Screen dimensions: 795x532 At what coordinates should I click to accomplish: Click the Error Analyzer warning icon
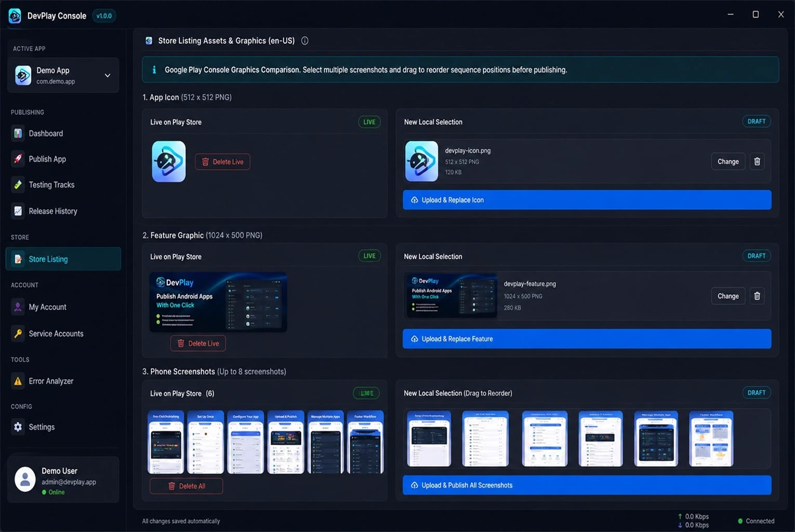(x=18, y=381)
